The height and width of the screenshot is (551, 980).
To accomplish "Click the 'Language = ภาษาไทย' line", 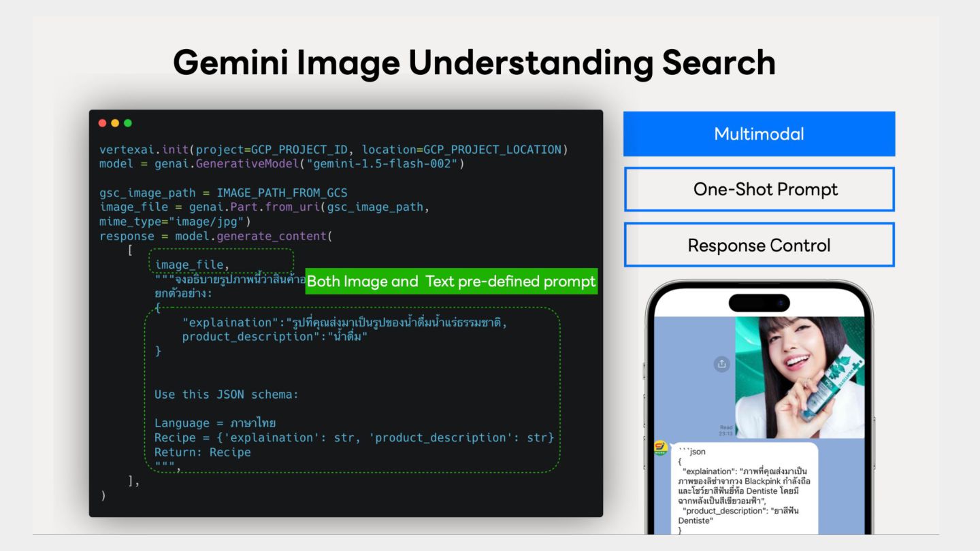I will pyautogui.click(x=215, y=423).
